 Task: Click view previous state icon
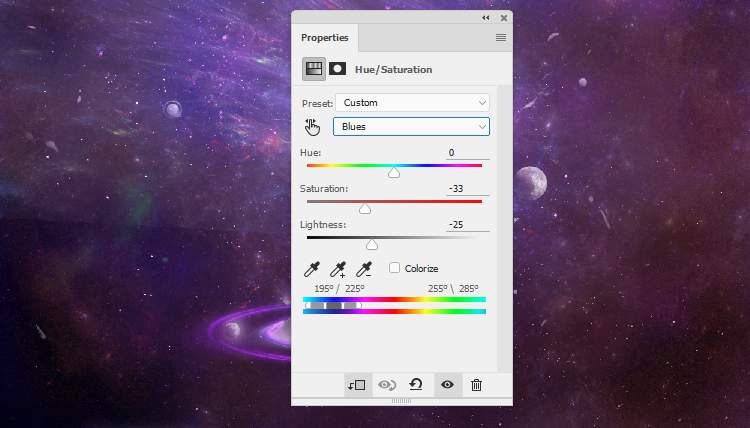tap(387, 385)
